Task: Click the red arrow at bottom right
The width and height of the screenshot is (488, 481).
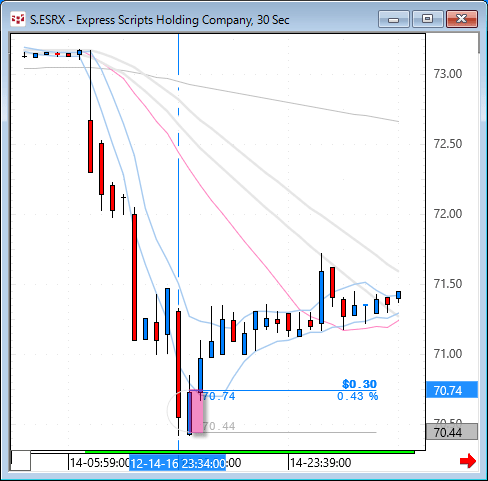Action: click(x=468, y=461)
